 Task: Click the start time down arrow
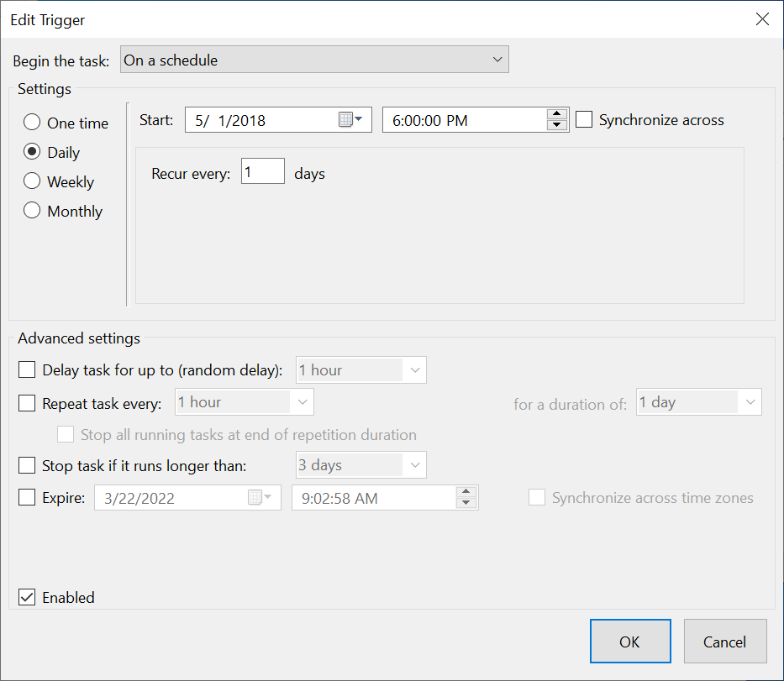(x=556, y=126)
